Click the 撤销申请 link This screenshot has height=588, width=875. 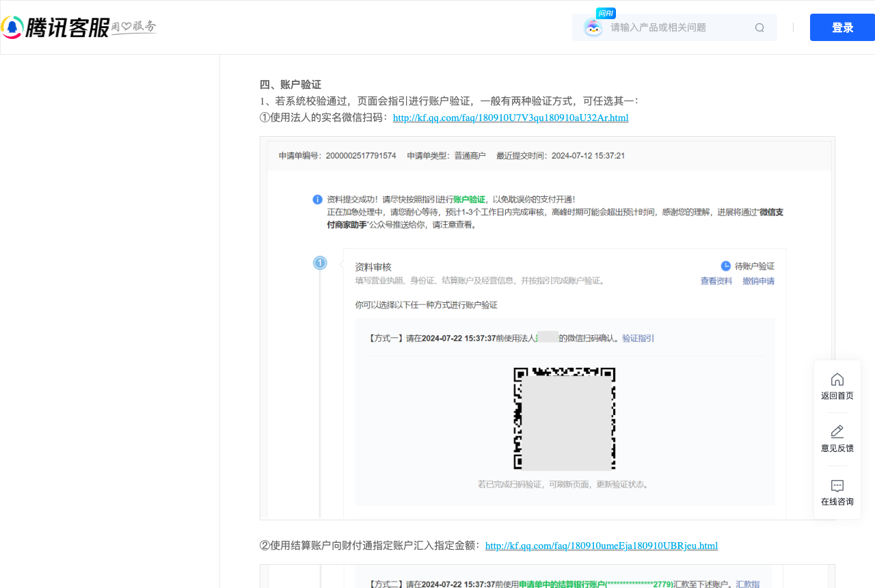(759, 281)
